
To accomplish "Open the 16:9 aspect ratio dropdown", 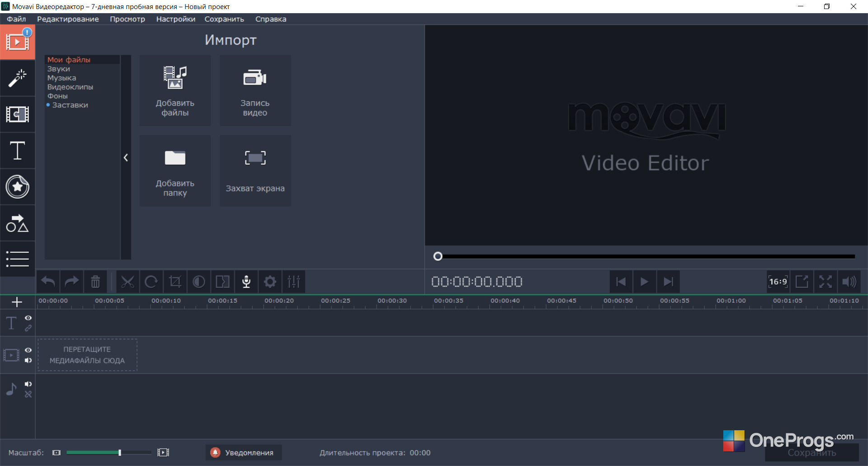I will pos(778,282).
